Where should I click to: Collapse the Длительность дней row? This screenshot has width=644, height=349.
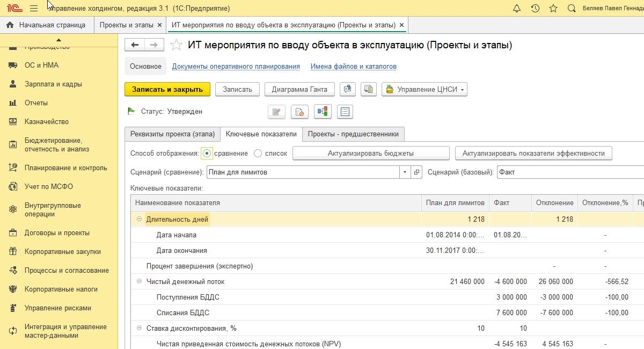pos(139,219)
